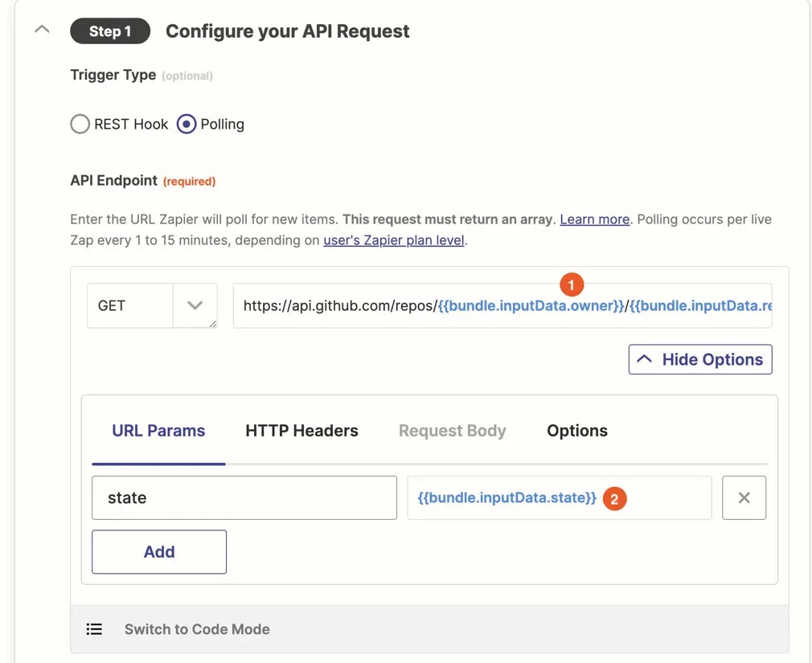Screen dimensions: 812x663
Task: Click the orange annotation marker 2
Action: click(x=615, y=499)
